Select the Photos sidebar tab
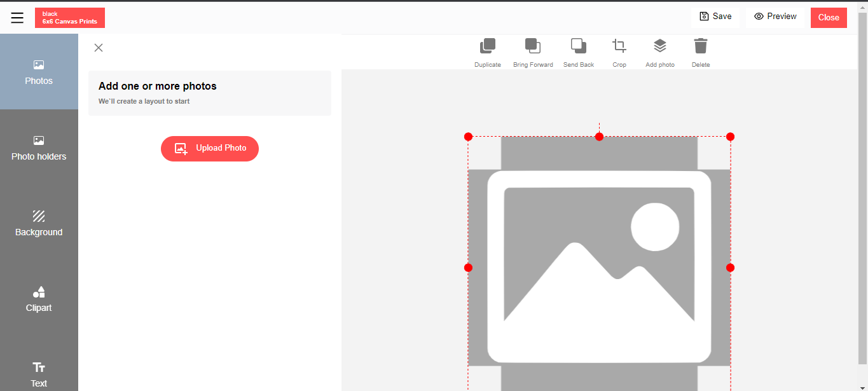 39,72
